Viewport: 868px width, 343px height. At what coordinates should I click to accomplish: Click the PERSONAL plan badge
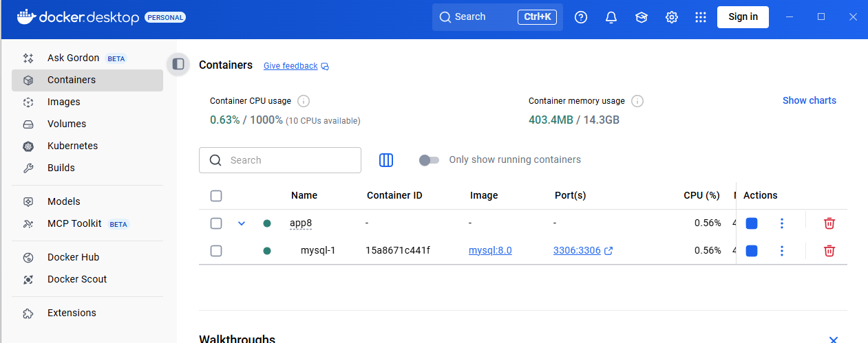click(x=165, y=17)
